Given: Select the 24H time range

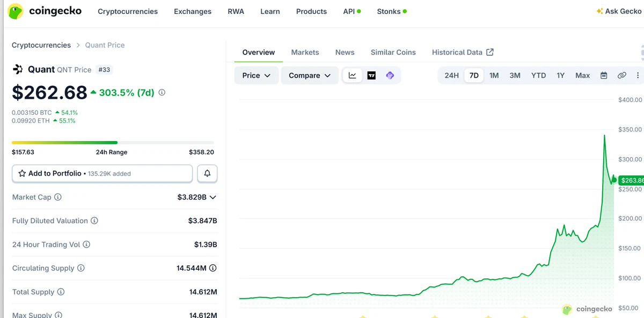Looking at the screenshot, I should point(452,76).
